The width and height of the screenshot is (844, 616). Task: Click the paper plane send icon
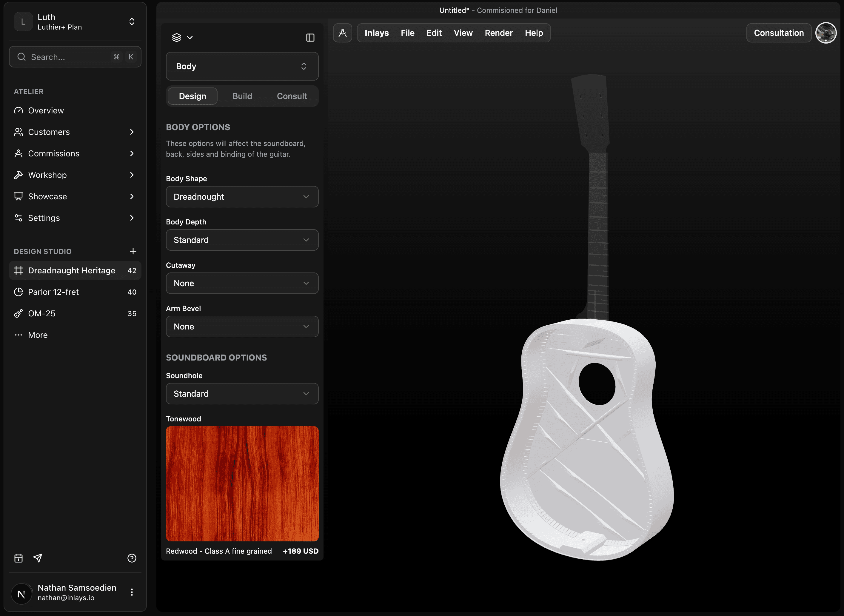click(x=38, y=558)
